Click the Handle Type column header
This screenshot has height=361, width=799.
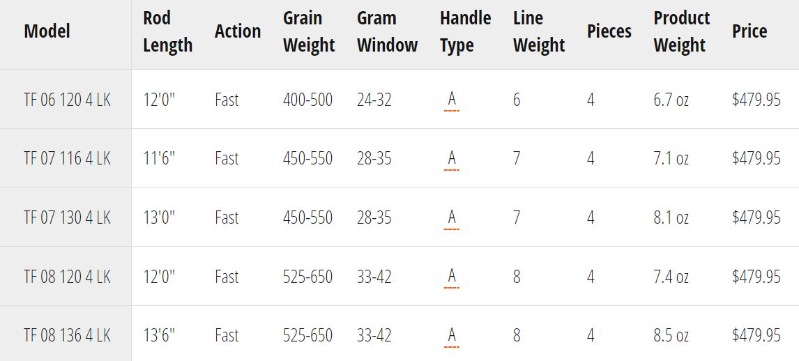click(x=465, y=32)
